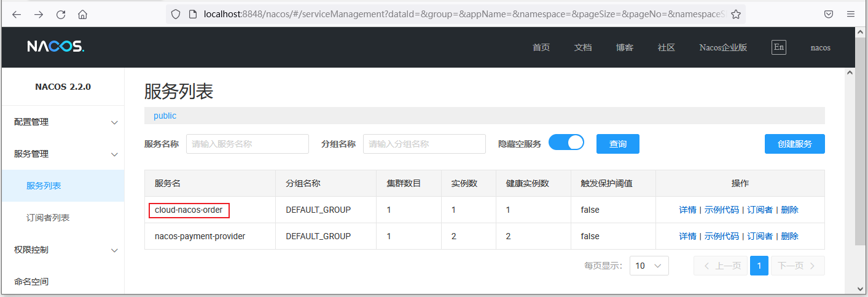Click false in the cloud-nacos-order row
Viewport: 868px width, 297px height.
pos(590,210)
